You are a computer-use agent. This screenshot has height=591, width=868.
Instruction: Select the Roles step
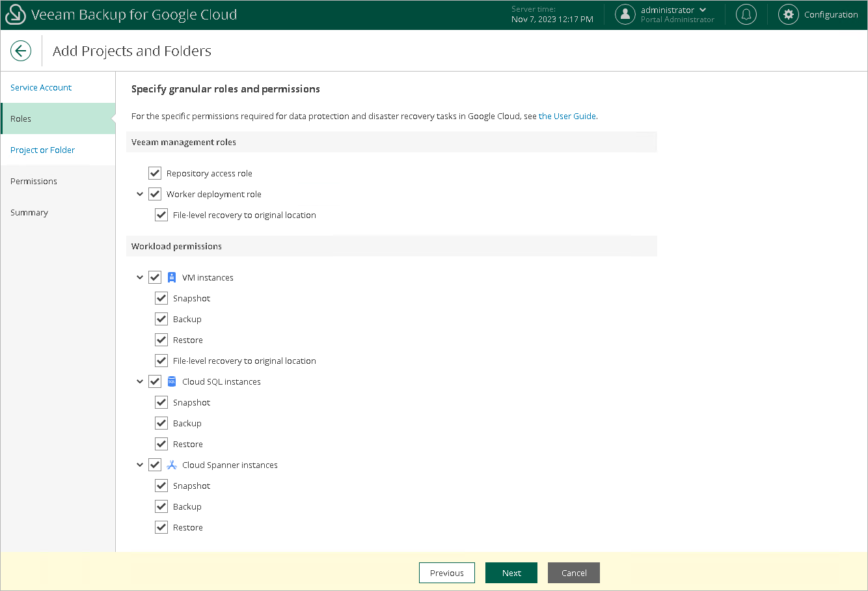tap(58, 118)
